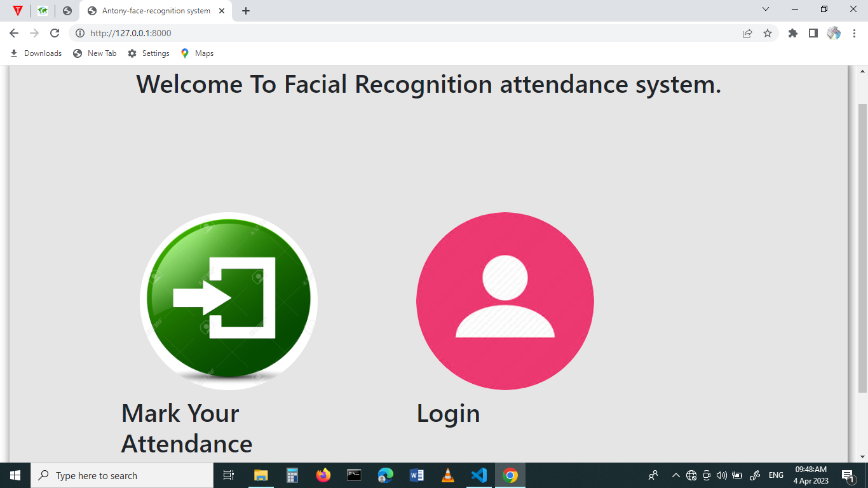Image resolution: width=868 pixels, height=488 pixels.
Task: Open the Windows Start menu
Action: point(15,475)
